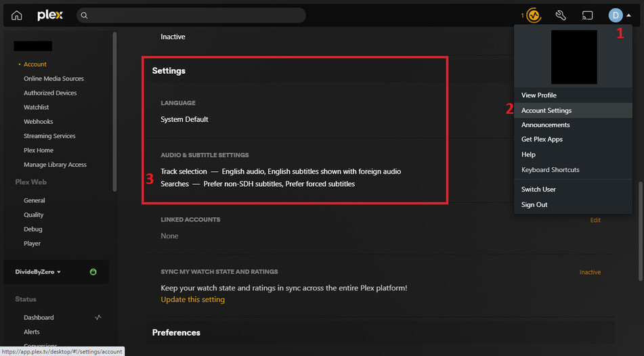The image size is (644, 356).
Task: Click the Dashboard activity pulse icon
Action: click(98, 317)
